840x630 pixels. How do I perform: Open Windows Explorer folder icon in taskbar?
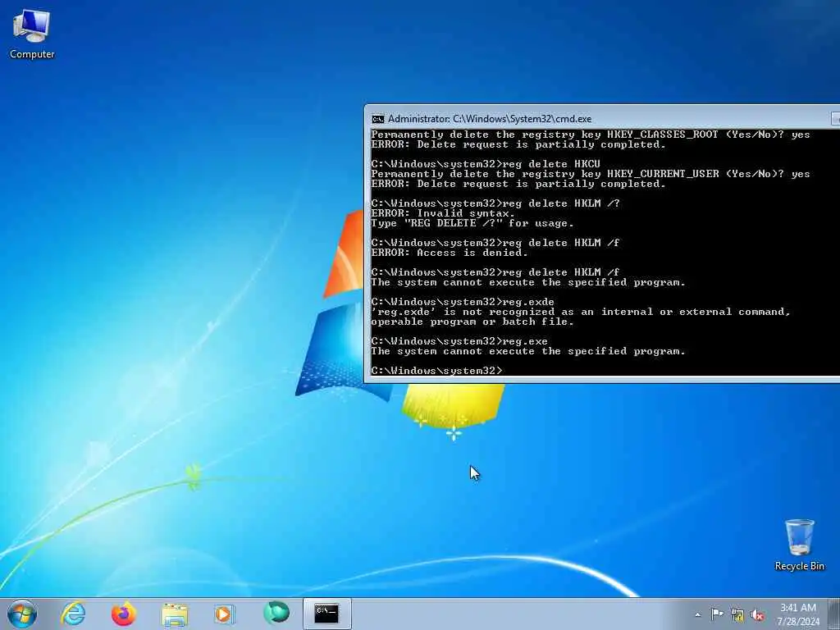(175, 614)
